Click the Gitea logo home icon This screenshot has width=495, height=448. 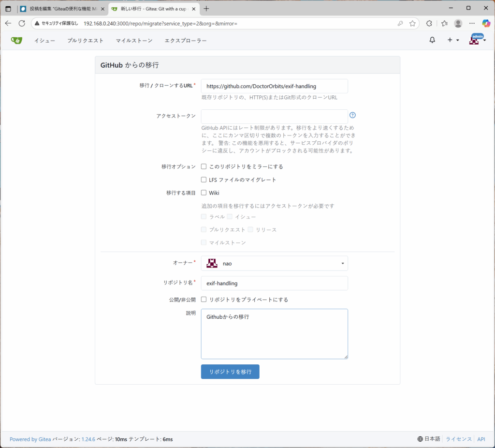coord(16,41)
